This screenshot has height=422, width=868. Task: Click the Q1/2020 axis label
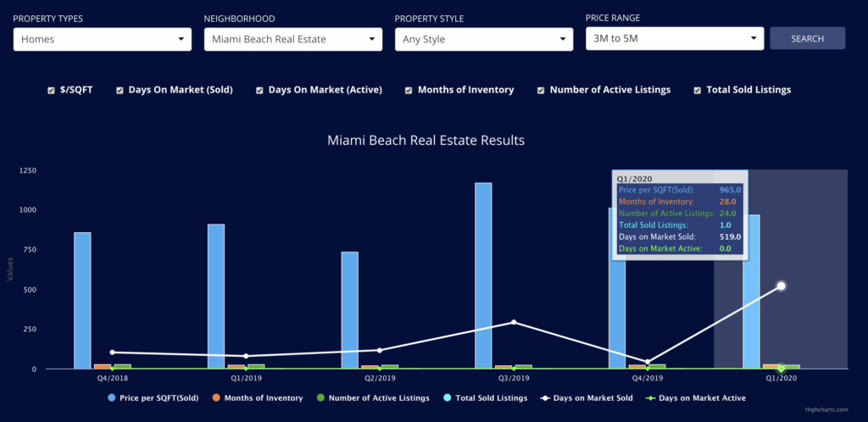coord(781,379)
